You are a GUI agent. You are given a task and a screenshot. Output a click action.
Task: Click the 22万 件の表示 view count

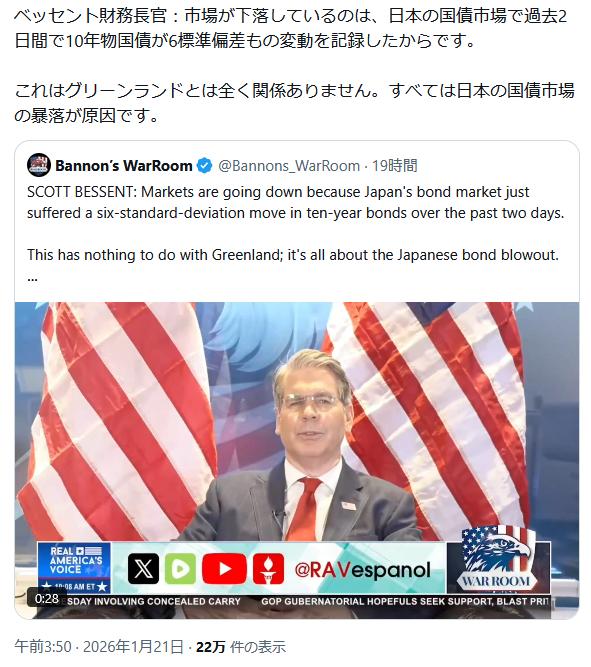tap(241, 647)
